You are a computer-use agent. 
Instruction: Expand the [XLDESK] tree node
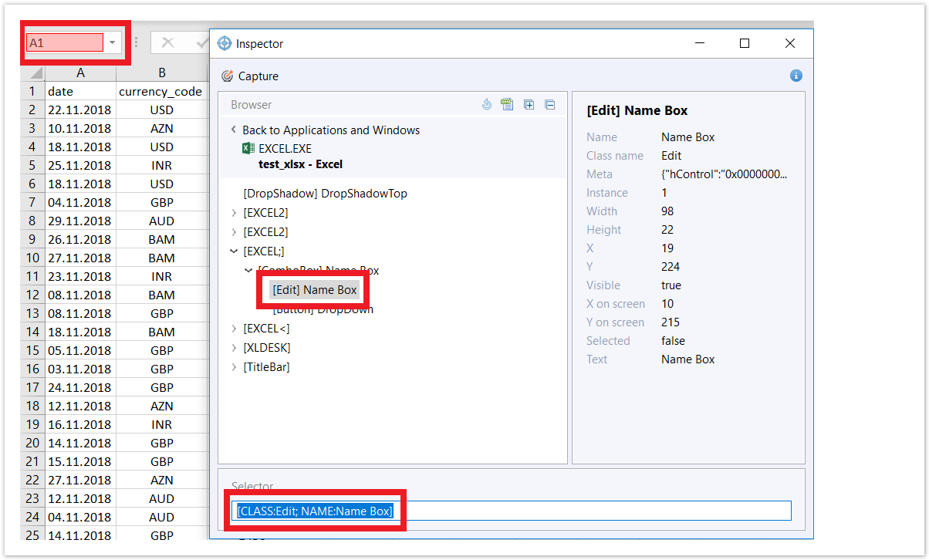pyautogui.click(x=235, y=348)
